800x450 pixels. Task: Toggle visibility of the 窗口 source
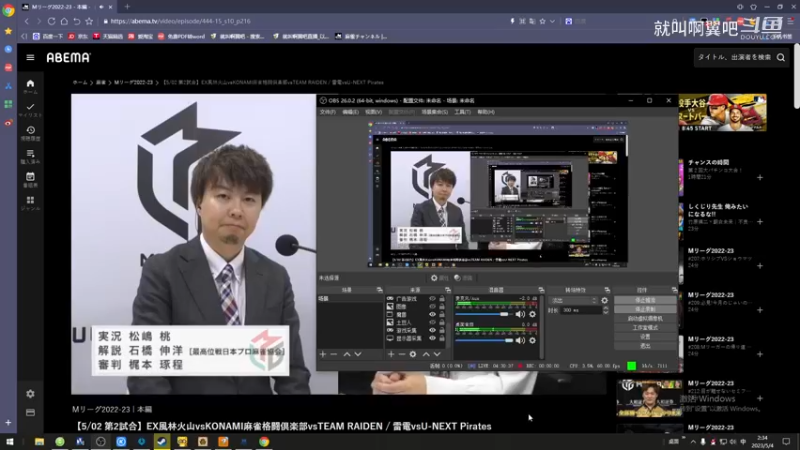pyautogui.click(x=433, y=315)
